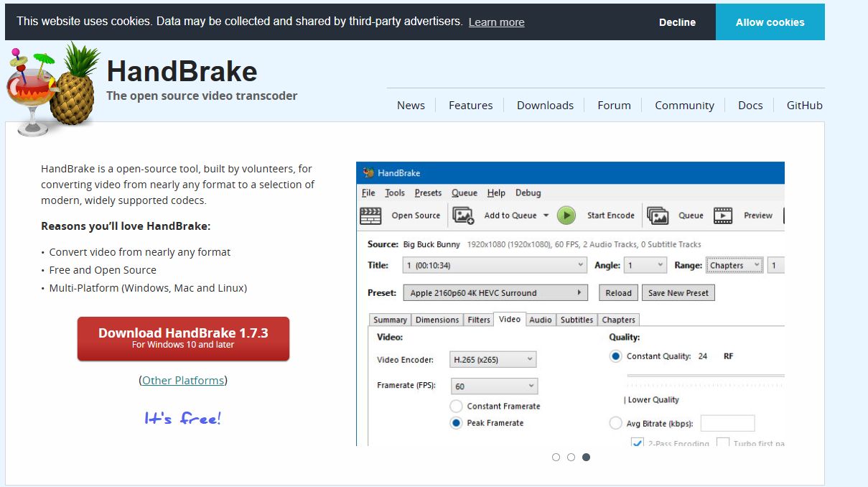868x487 pixels.
Task: Click the "It's free!" text
Action: pos(183,418)
